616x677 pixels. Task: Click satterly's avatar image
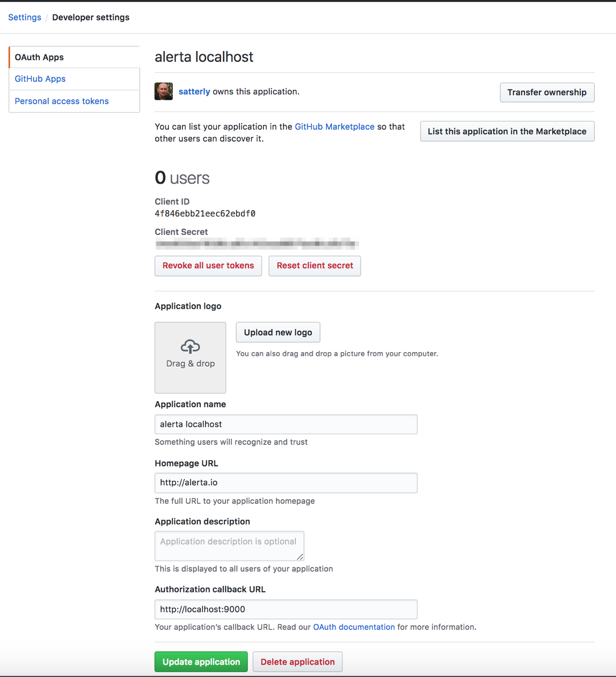[163, 92]
